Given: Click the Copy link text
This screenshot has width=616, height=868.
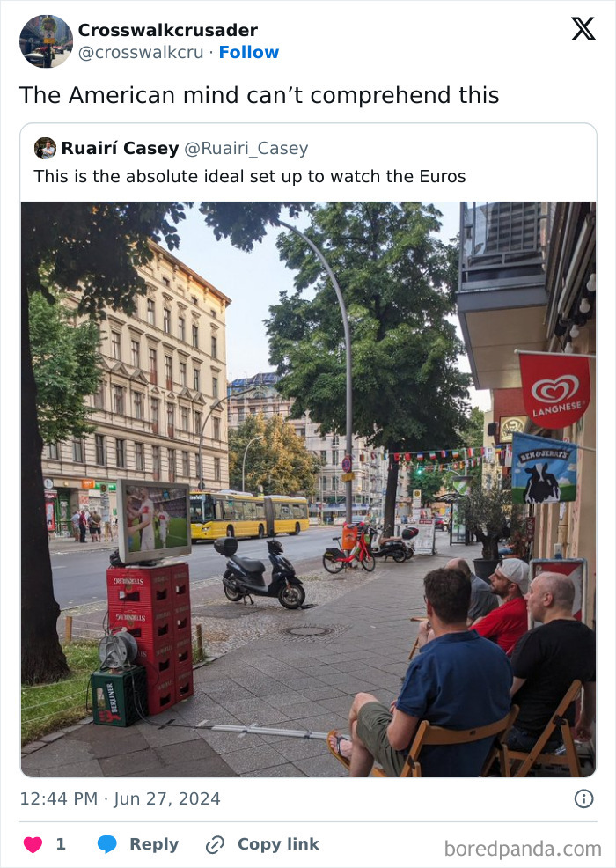Looking at the screenshot, I should click(278, 844).
